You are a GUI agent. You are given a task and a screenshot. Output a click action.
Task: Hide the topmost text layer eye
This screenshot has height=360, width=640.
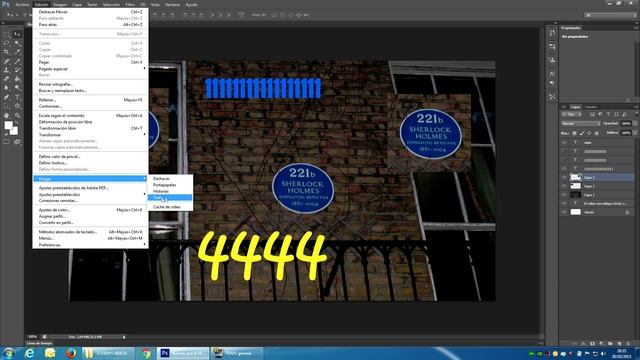pyautogui.click(x=564, y=142)
